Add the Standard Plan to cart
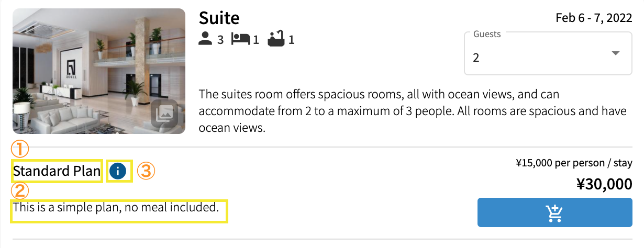Viewport: 644px width, 248px height. (x=554, y=212)
